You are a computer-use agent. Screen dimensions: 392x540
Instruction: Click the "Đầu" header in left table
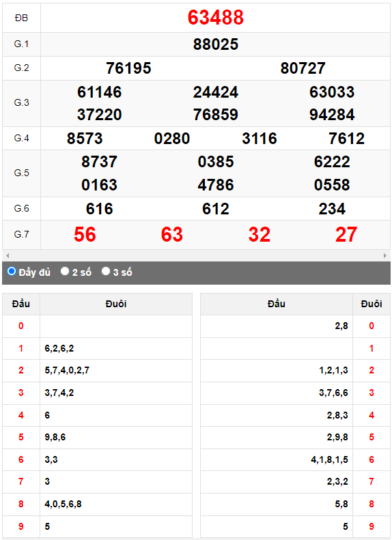point(21,304)
